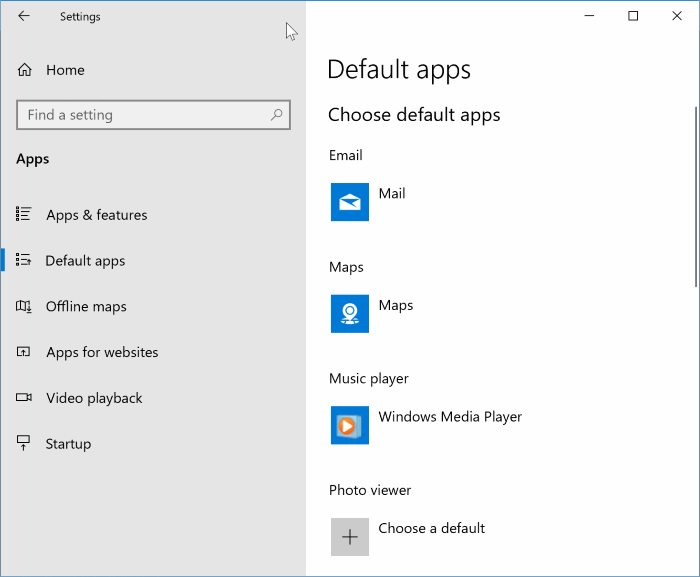Screen dimensions: 700x577
Task: Click the Maps app icon
Action: (x=350, y=314)
